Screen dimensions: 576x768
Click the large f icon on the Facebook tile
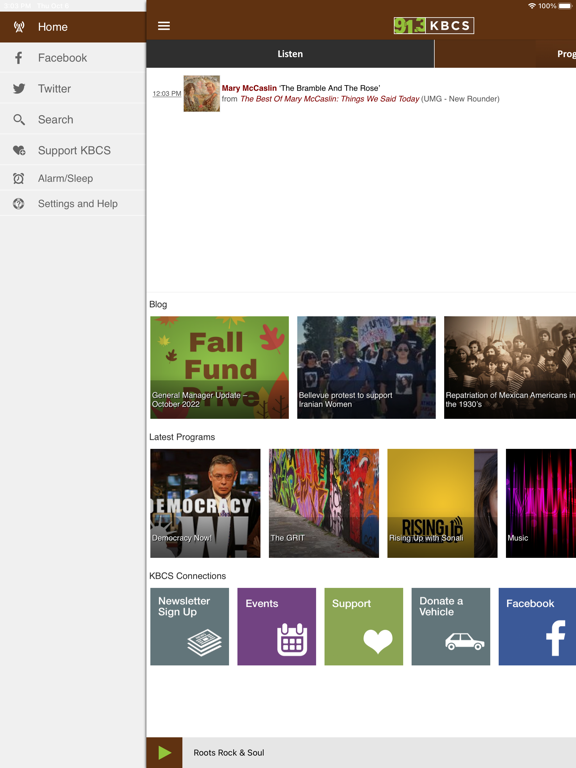(x=555, y=638)
